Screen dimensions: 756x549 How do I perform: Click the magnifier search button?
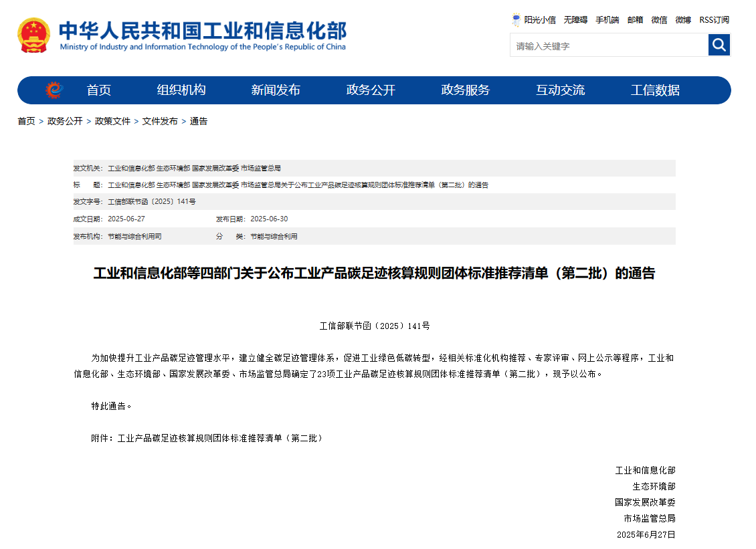coord(719,45)
